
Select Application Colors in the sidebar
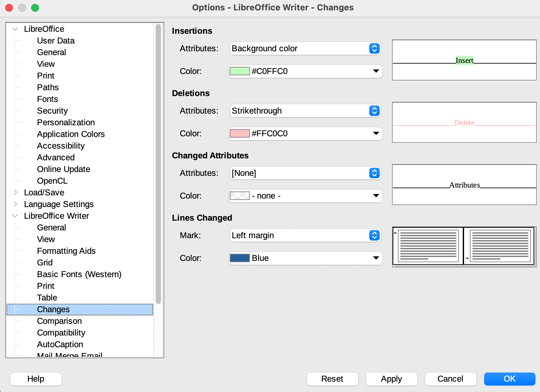click(71, 134)
